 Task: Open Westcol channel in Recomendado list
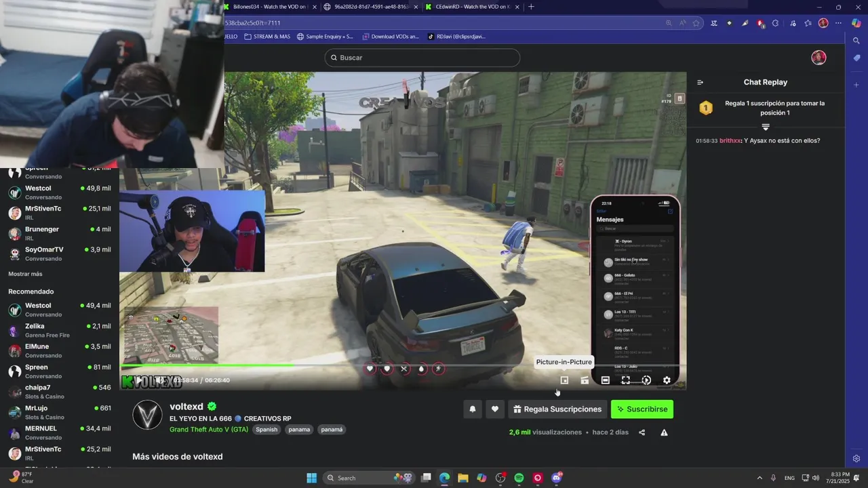(x=60, y=310)
